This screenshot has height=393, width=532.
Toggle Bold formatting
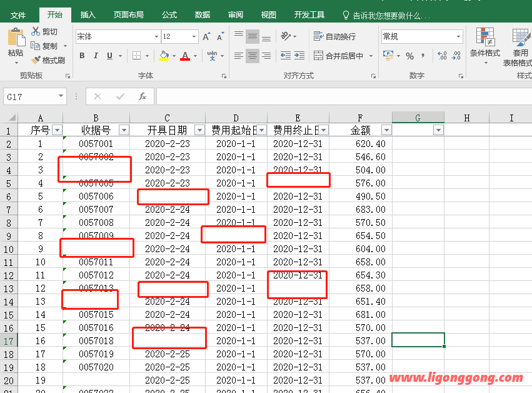82,56
